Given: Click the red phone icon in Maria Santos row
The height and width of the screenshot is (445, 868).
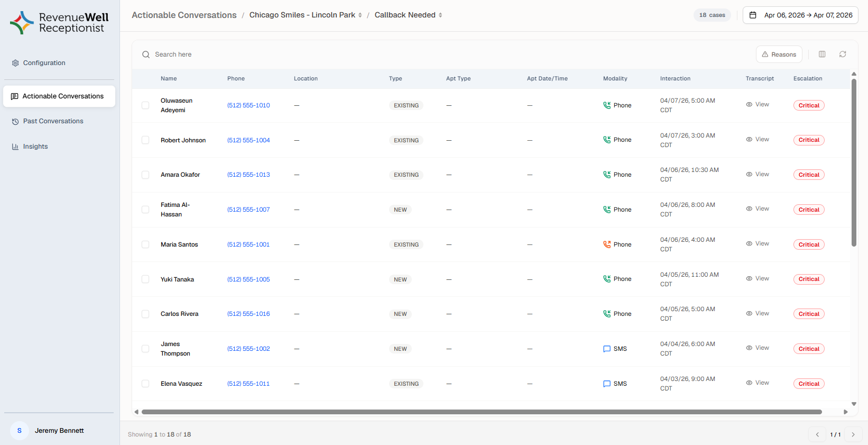Looking at the screenshot, I should tap(607, 244).
